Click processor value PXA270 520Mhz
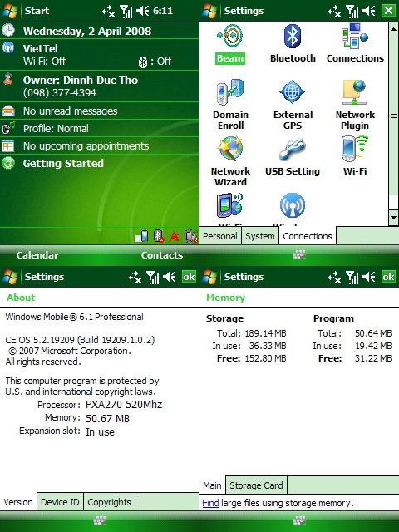Screen dimensions: 399x532 (124, 405)
